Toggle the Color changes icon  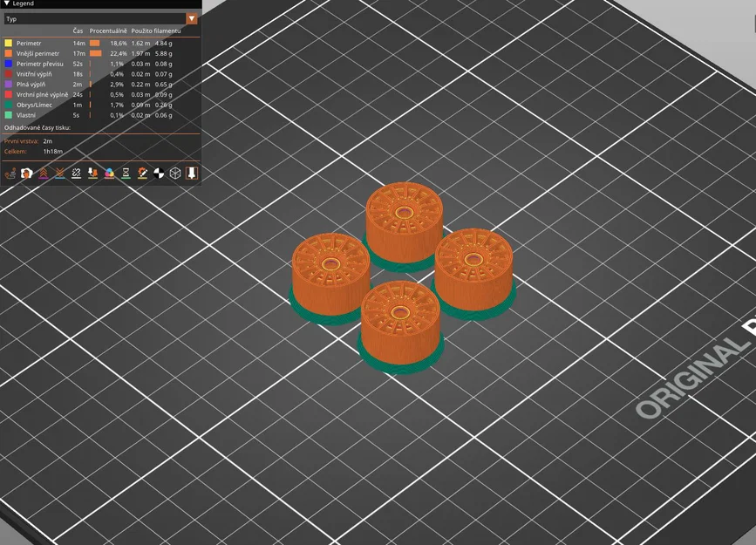click(x=110, y=173)
